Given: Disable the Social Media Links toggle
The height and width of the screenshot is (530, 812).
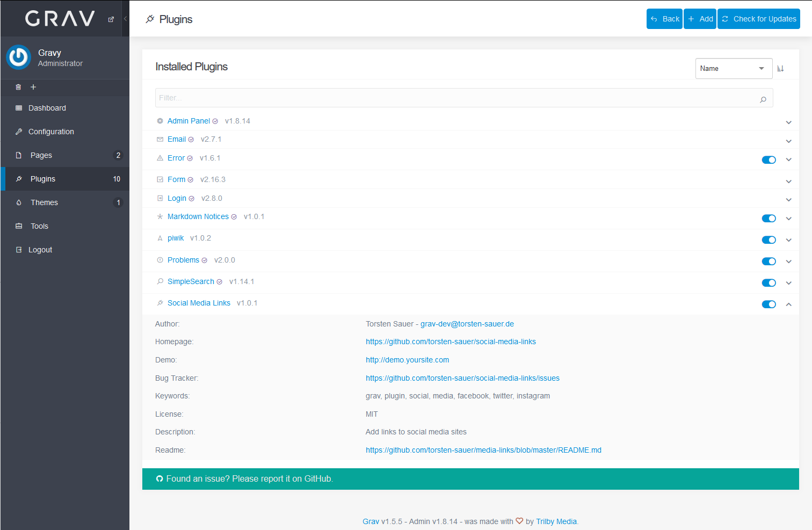Looking at the screenshot, I should [x=769, y=304].
